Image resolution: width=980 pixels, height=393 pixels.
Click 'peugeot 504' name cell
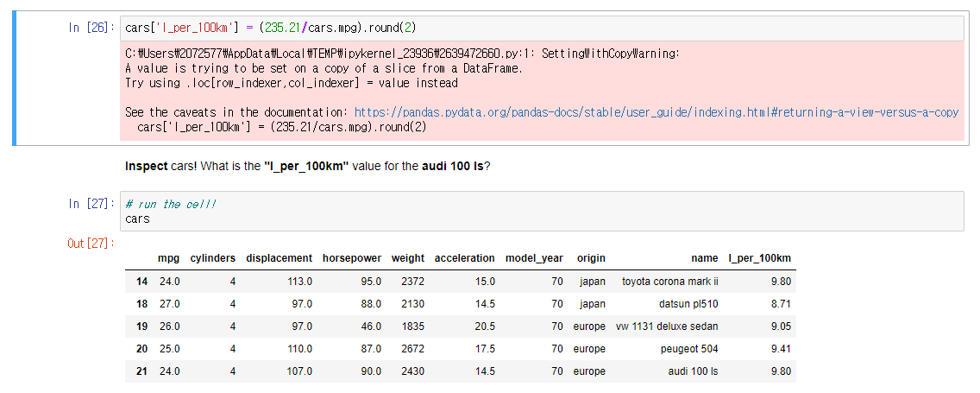click(689, 349)
